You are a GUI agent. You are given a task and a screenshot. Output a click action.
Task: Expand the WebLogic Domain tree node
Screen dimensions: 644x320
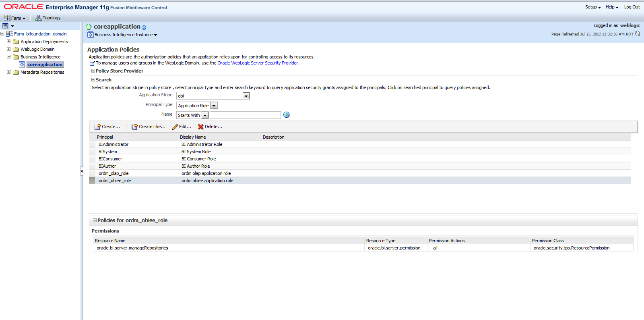tap(8, 49)
